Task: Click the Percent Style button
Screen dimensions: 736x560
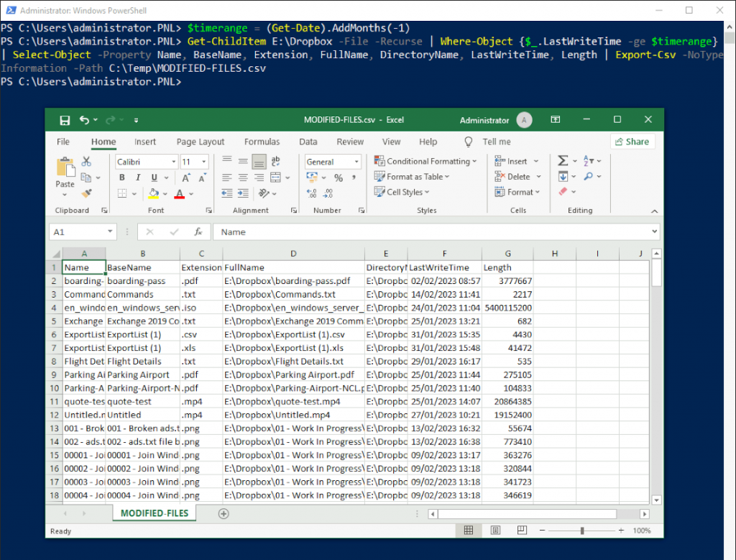Action: point(338,178)
